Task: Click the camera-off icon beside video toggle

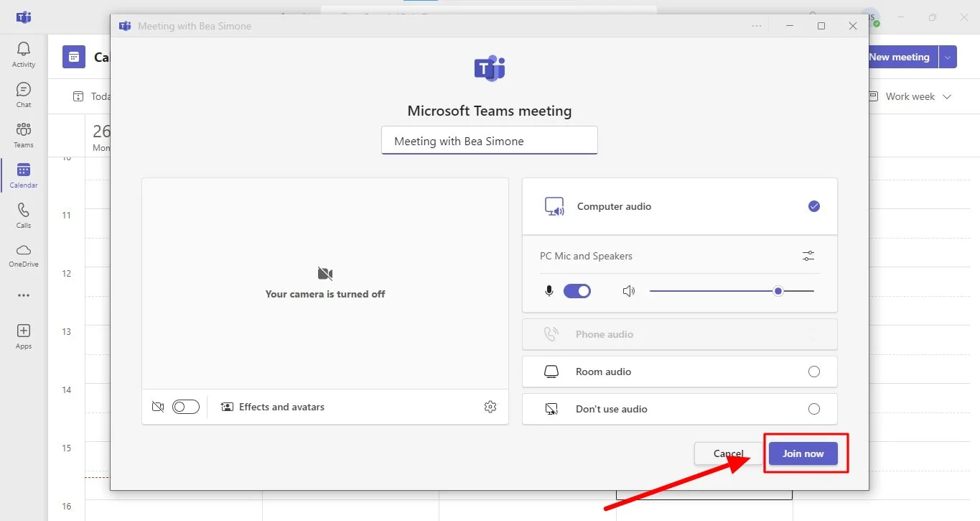Action: 158,407
